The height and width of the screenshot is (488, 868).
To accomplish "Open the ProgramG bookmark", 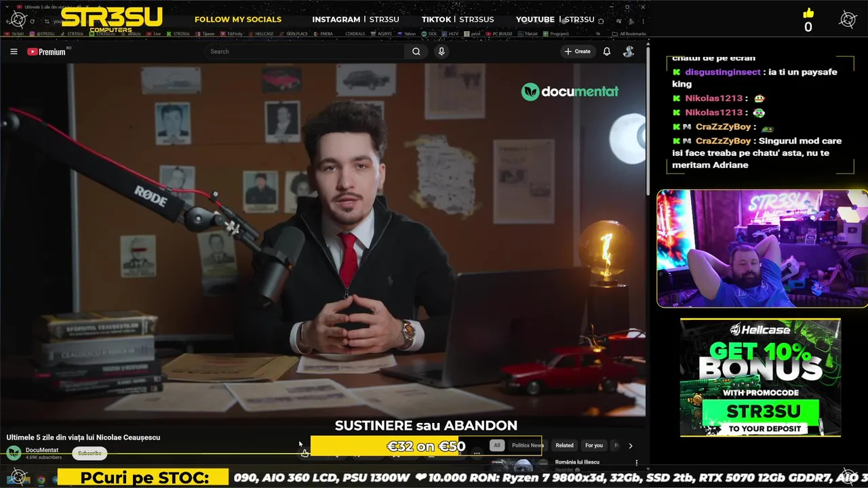I will 556,33.
